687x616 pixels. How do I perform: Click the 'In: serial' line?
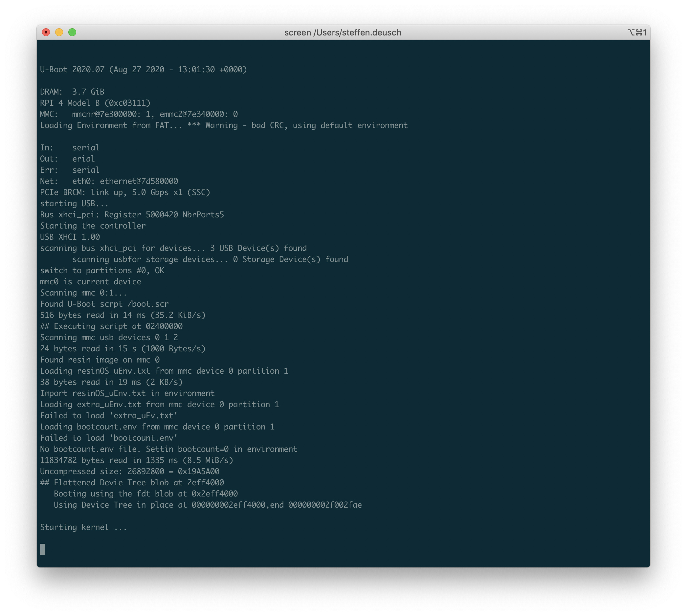[70, 147]
